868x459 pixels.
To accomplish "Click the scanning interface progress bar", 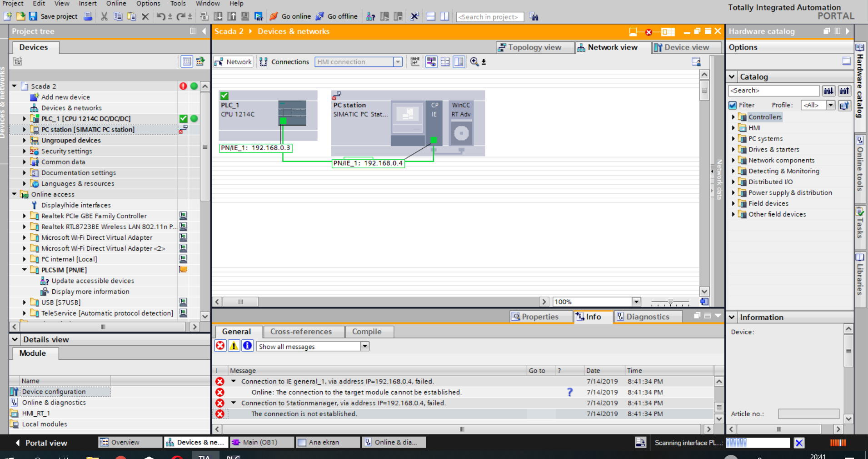I will (758, 443).
